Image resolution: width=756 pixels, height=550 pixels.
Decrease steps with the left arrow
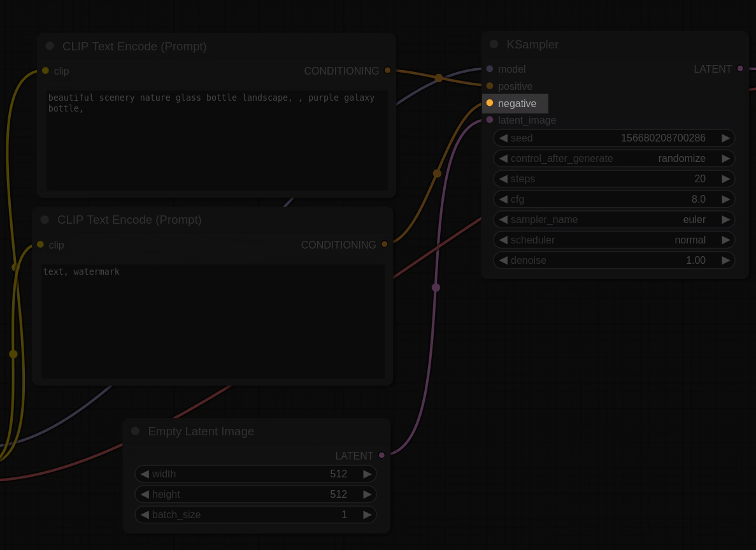click(503, 178)
